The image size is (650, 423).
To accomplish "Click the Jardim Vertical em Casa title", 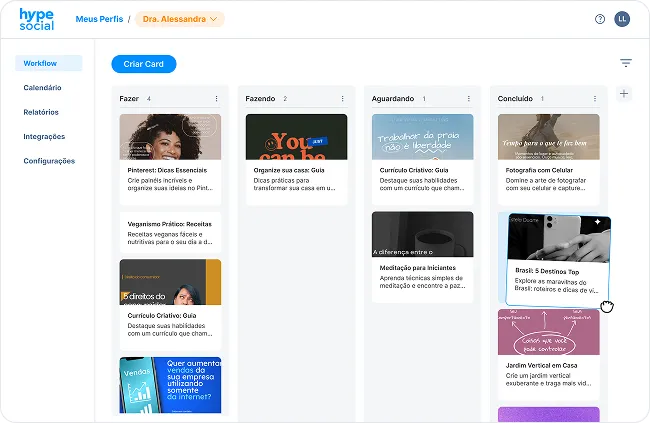I will point(541,365).
